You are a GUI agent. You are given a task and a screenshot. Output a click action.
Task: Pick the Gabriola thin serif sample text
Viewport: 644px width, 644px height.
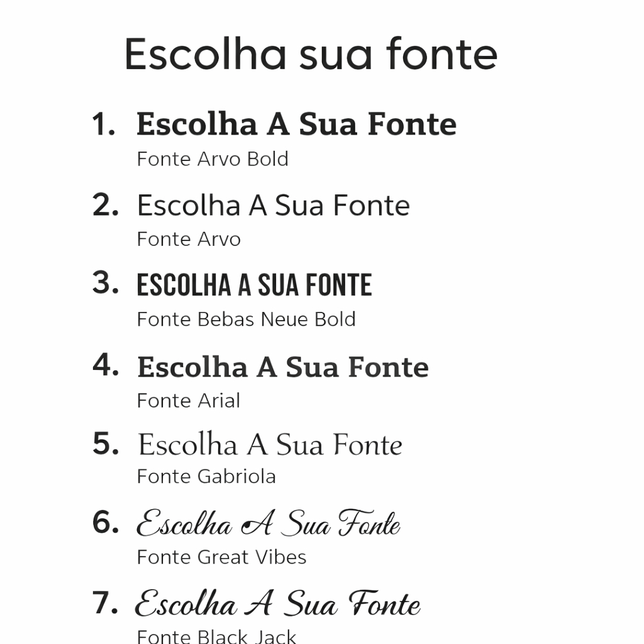point(270,445)
